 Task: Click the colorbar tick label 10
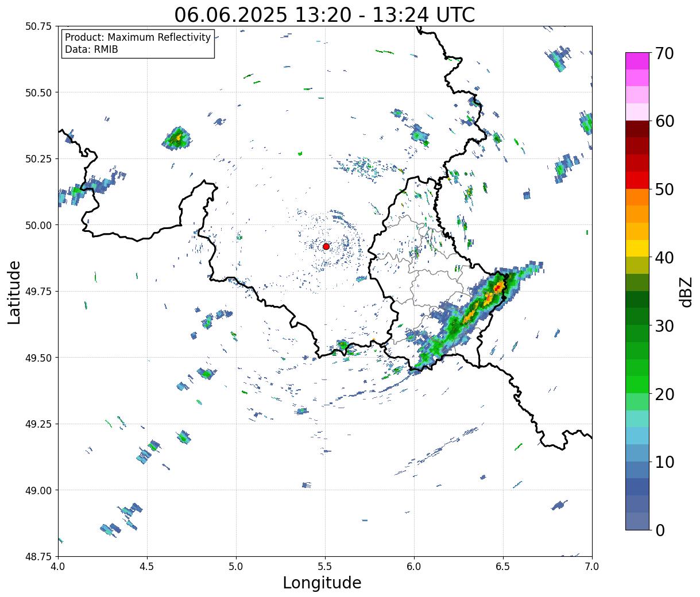click(x=665, y=462)
